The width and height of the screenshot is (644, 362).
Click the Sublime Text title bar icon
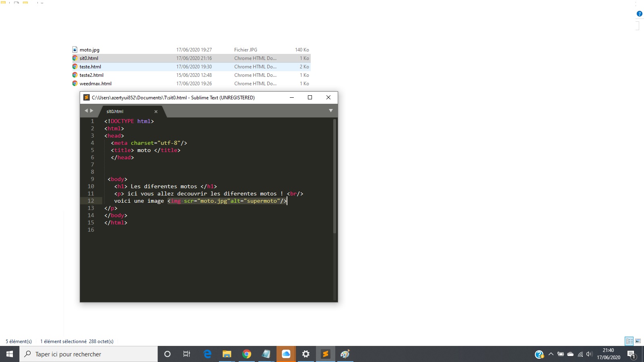tap(87, 97)
